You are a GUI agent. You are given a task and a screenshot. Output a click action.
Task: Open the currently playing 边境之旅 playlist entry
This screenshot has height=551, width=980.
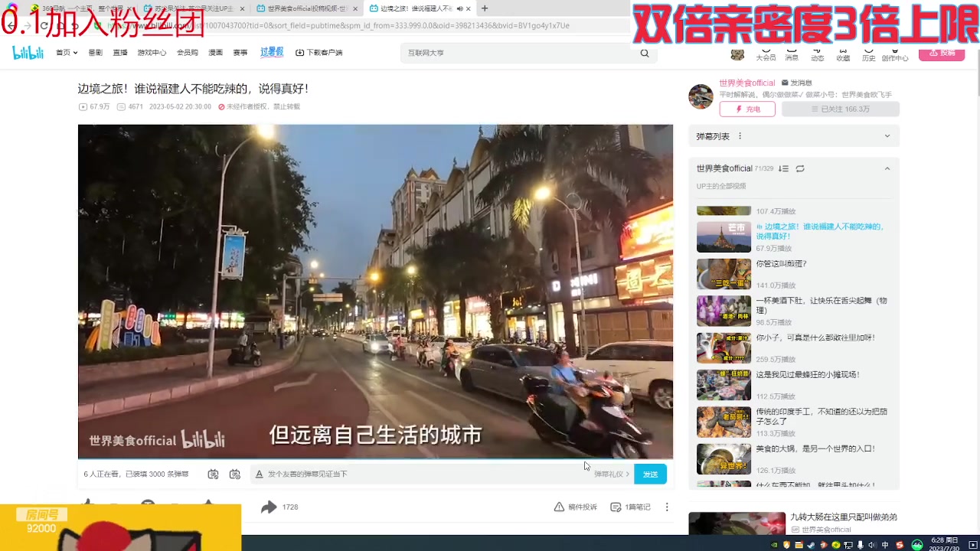click(x=794, y=237)
